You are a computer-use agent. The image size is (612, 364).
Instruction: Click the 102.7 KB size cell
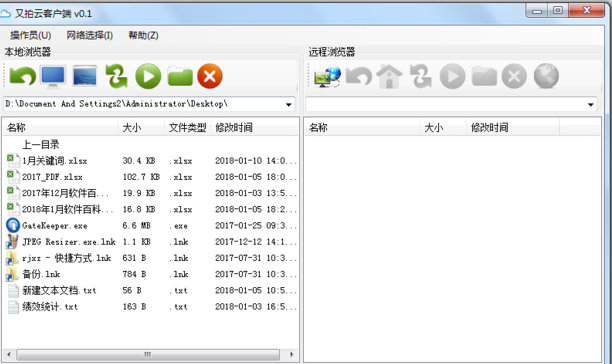coord(141,177)
